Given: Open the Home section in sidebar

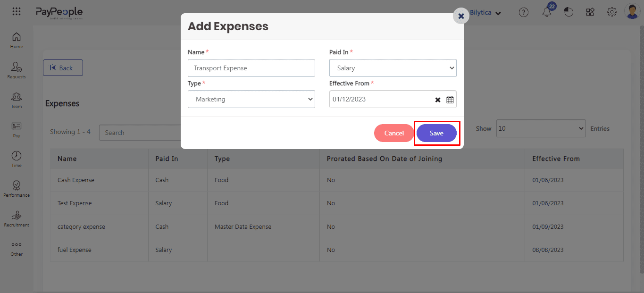Looking at the screenshot, I should click(x=16, y=40).
